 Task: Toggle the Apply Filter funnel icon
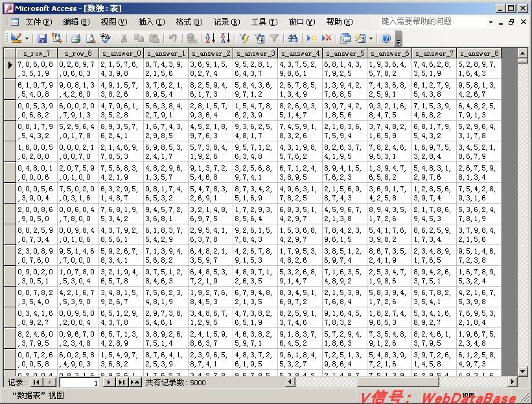click(274, 38)
